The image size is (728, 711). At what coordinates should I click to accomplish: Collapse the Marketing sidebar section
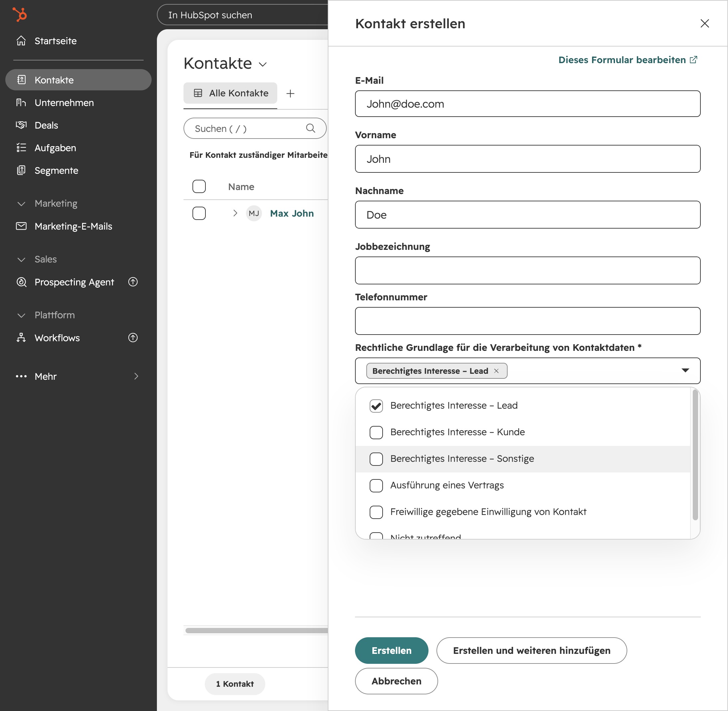pos(21,204)
